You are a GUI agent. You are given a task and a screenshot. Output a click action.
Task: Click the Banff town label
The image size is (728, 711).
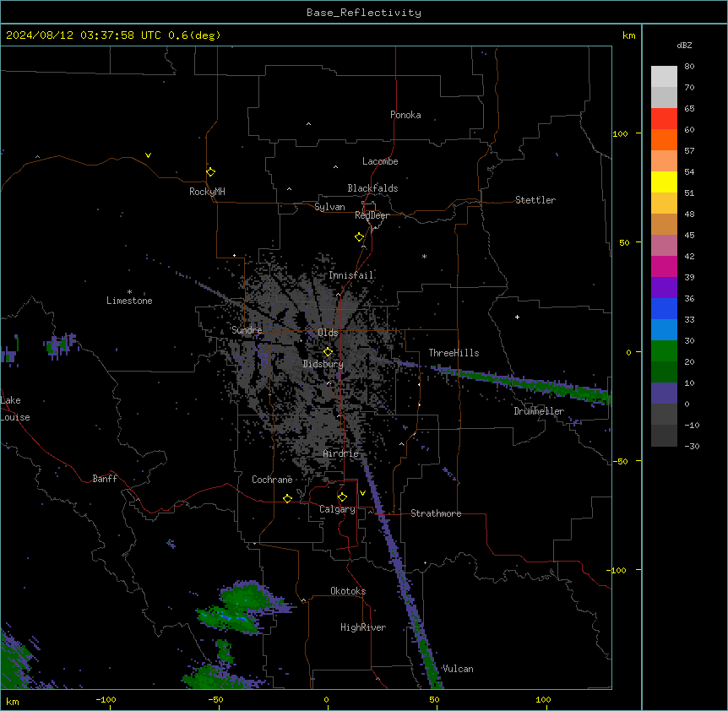[105, 479]
